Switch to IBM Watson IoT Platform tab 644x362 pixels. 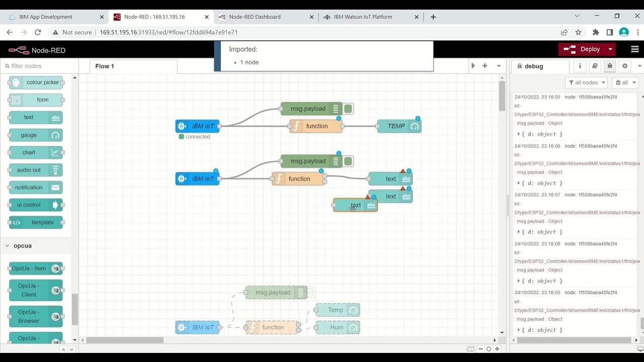tap(370, 17)
